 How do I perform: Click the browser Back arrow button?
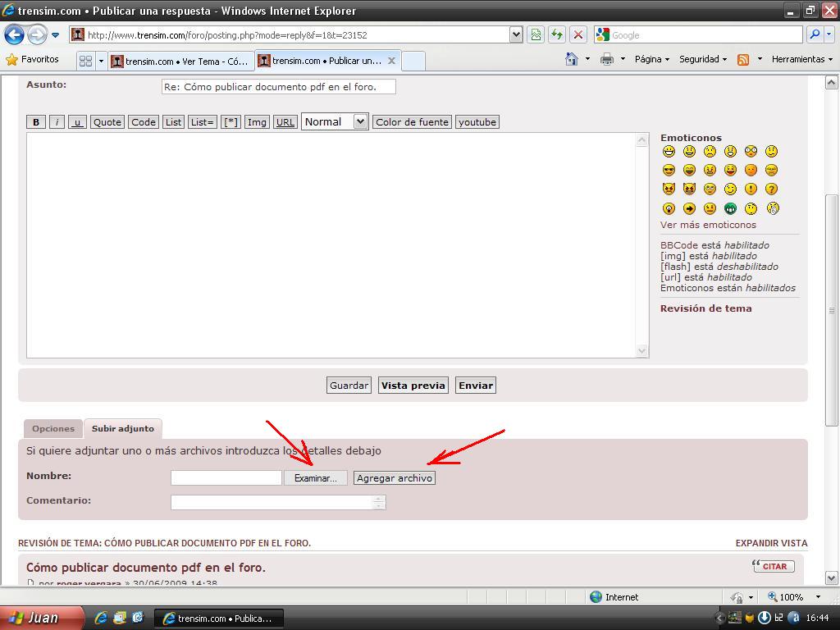tap(14, 34)
